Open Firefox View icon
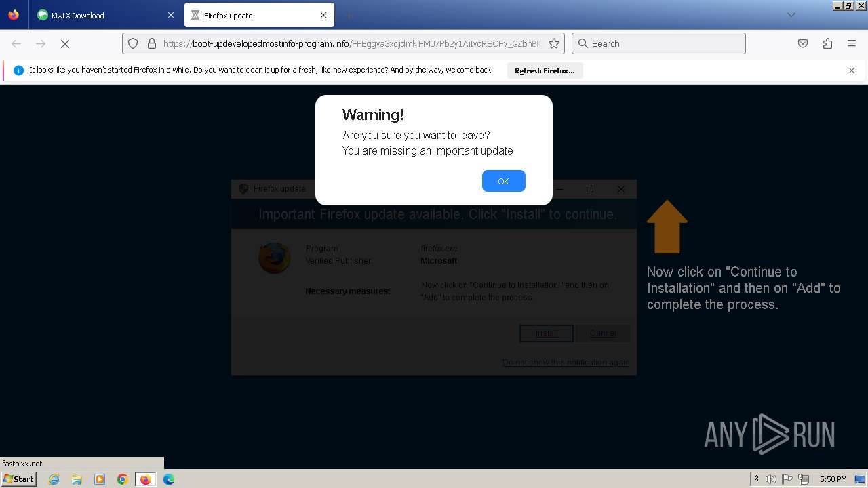The height and width of the screenshot is (488, 868). [14, 15]
